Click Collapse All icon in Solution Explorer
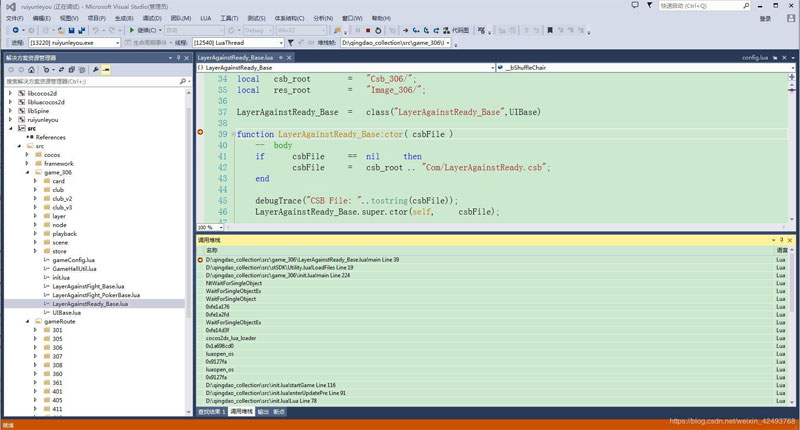The height and width of the screenshot is (430, 800). [x=71, y=69]
